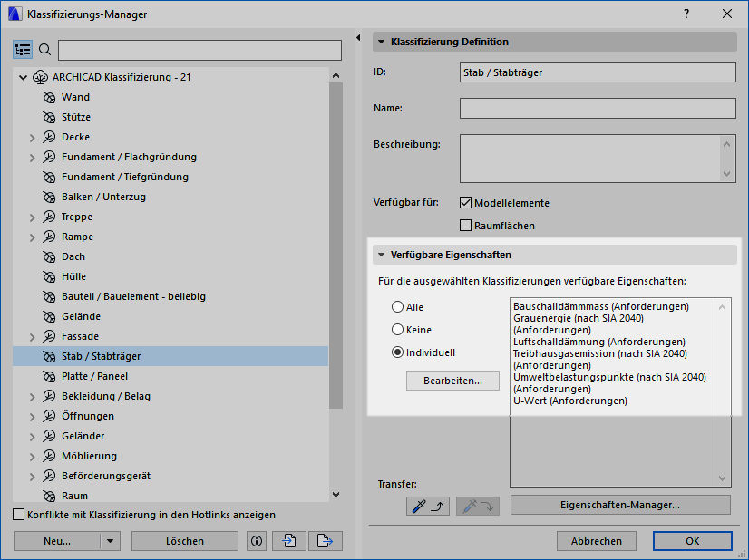Viewport: 749px width, 560px height.
Task: Toggle the tree view mode icon
Action: coord(23,50)
